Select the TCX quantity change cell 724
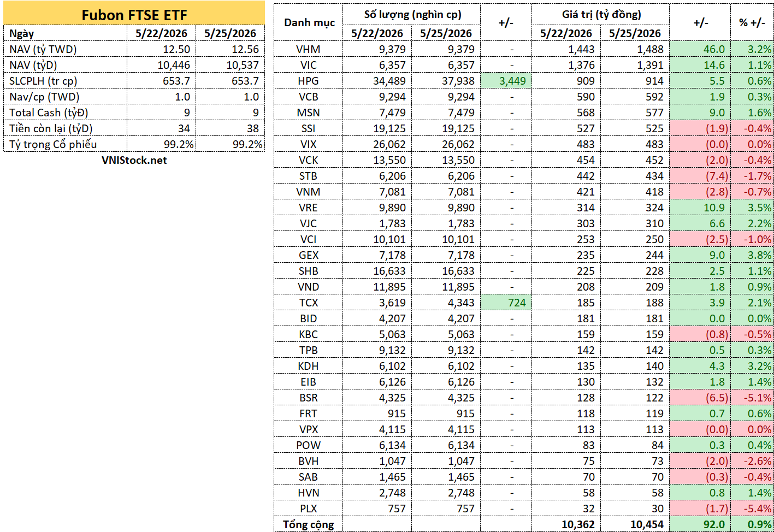Viewport: 774px width, 532px height. (506, 303)
